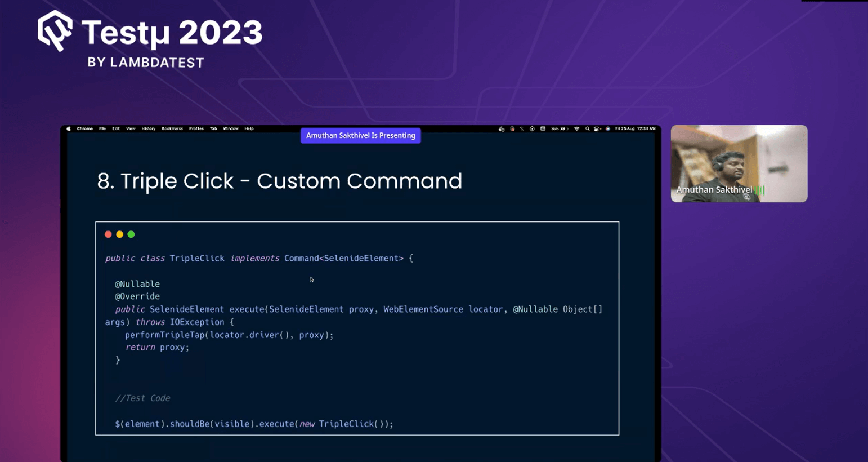Select Amuthan Sakthivel's video thumbnail
Viewport: 868px width, 462px height.
coord(739,163)
